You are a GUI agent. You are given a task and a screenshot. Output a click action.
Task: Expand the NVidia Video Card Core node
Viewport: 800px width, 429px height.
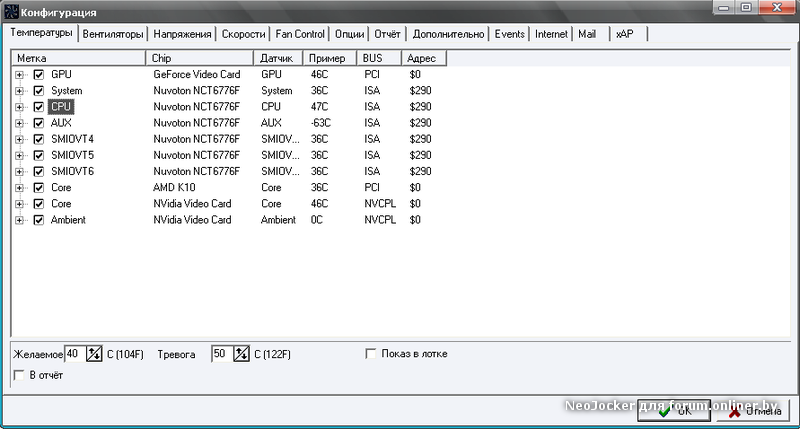tap(19, 205)
